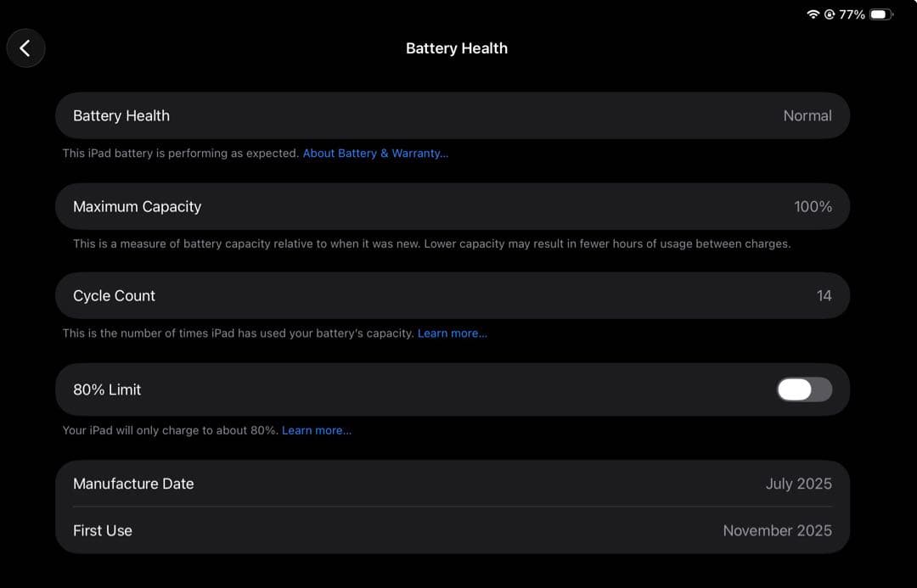
Task: Tap the July 2025 manufacture value
Action: [799, 484]
